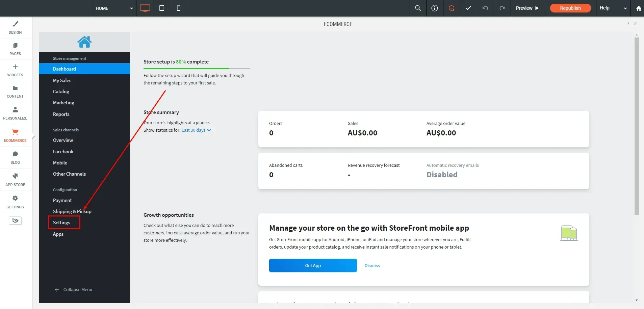Image resolution: width=644 pixels, height=309 pixels.
Task: Open the Pages panel
Action: (x=15, y=49)
